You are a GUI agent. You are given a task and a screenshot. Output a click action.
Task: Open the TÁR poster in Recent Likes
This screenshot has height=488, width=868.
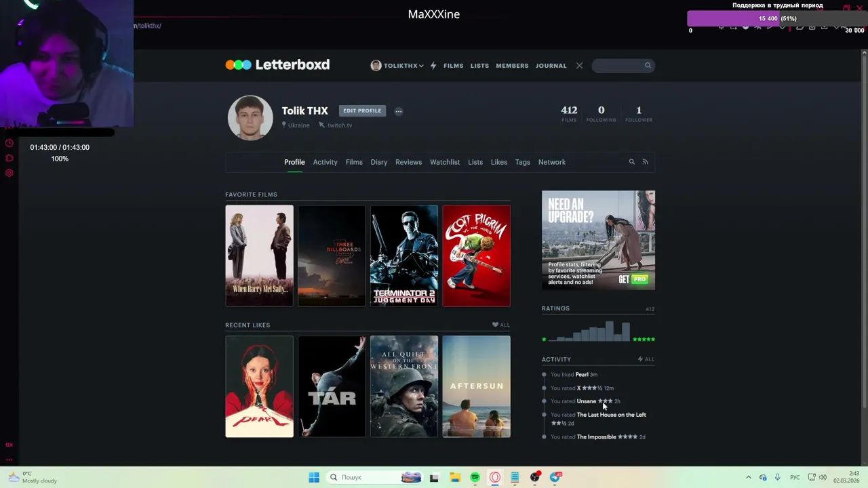(332, 386)
